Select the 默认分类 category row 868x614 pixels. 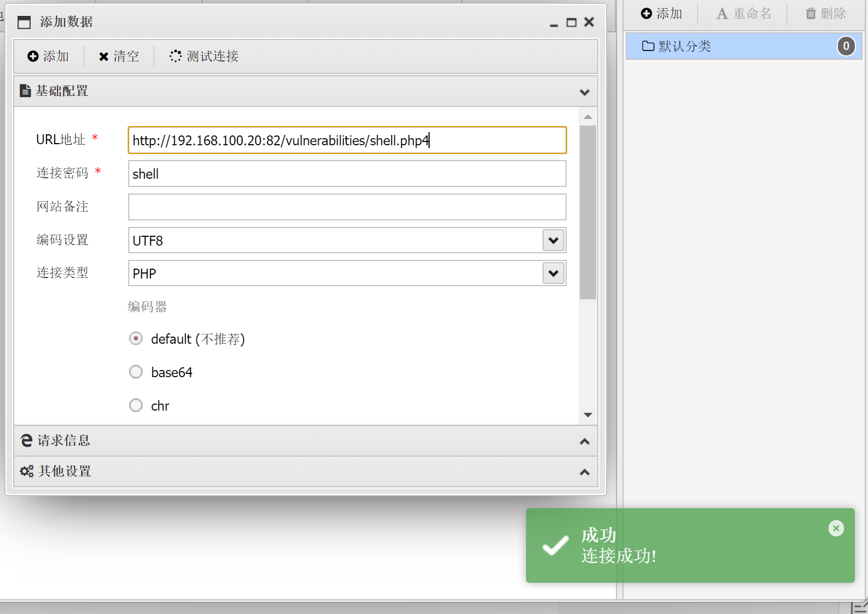click(744, 46)
